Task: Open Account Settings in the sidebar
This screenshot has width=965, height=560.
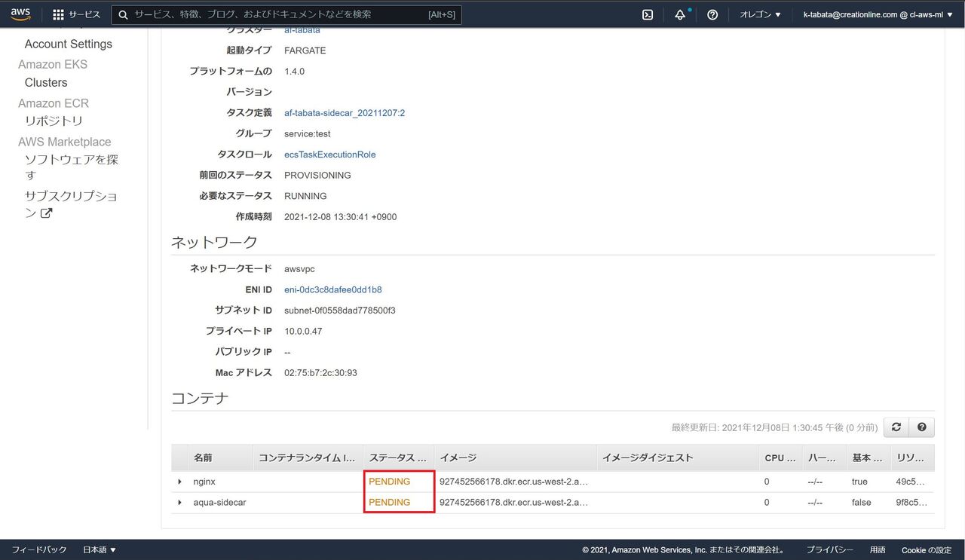Action: coord(68,44)
